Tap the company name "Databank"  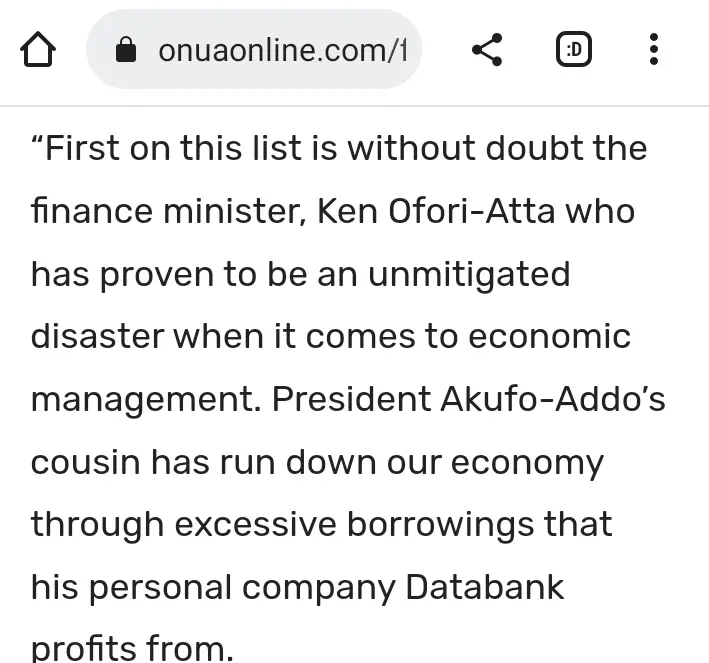[485, 588]
